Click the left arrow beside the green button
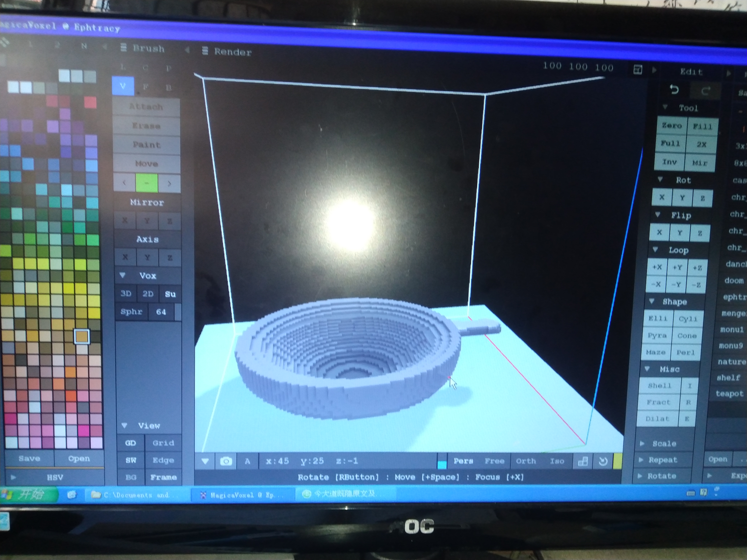Screen dimensions: 747x560 [x=124, y=183]
